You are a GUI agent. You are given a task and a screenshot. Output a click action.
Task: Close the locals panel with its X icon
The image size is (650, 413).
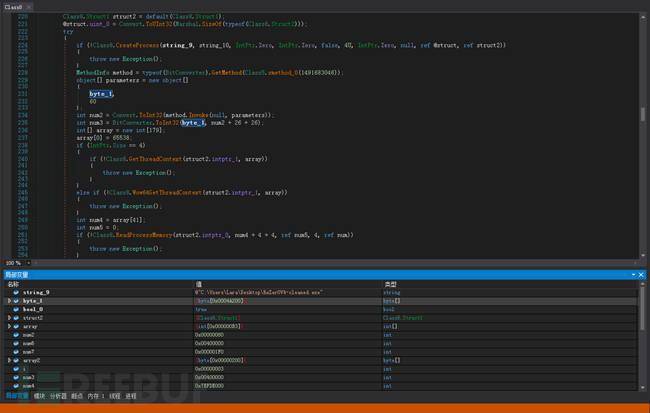tap(643, 274)
